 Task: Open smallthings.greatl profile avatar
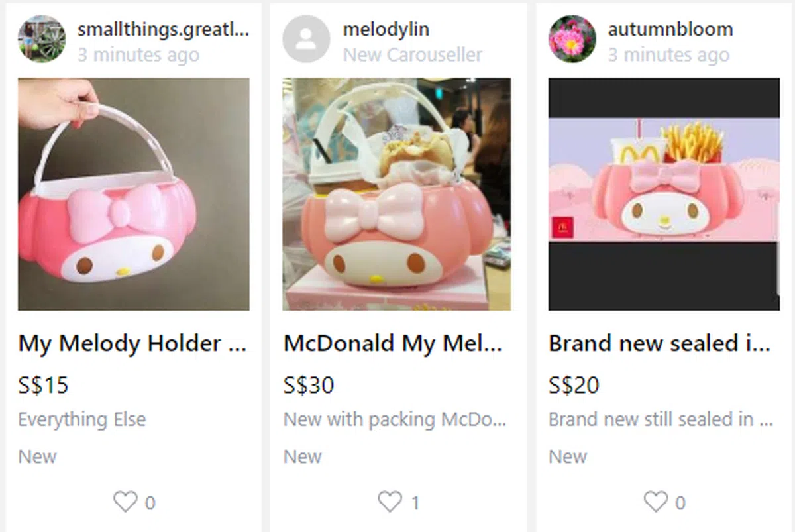click(41, 39)
